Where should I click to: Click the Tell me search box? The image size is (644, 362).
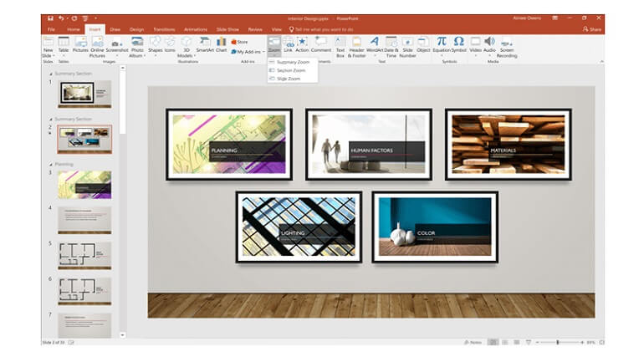(322, 29)
